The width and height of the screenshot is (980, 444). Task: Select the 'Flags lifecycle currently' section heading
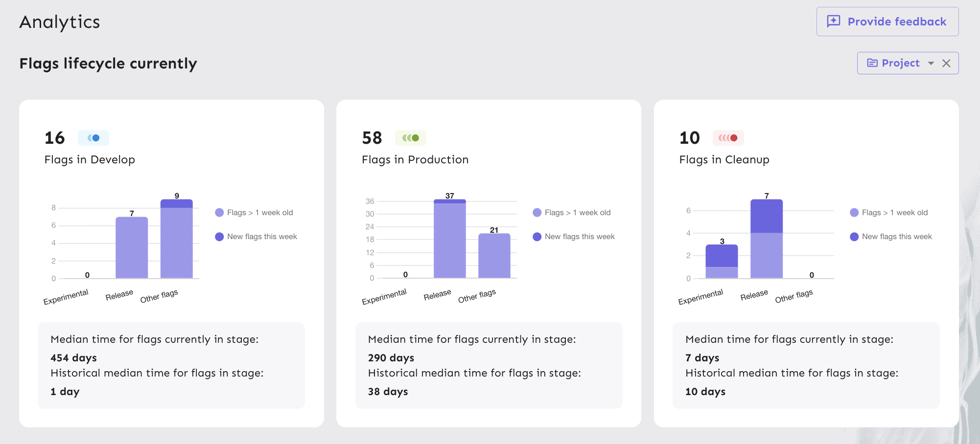point(108,63)
